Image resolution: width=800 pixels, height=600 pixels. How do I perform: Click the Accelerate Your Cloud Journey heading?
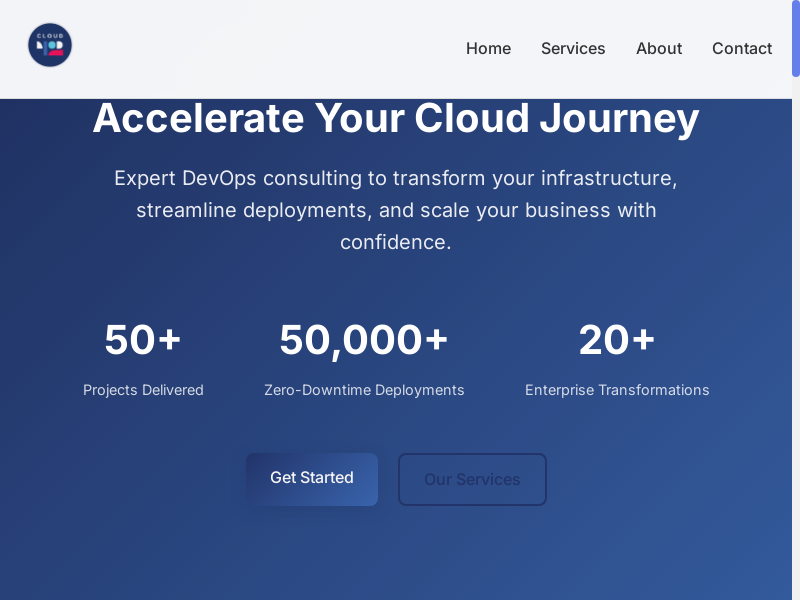click(x=396, y=118)
